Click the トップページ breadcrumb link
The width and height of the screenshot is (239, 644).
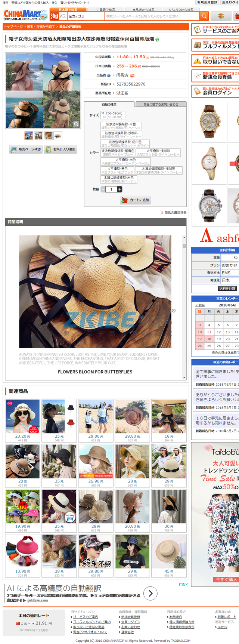[13, 27]
